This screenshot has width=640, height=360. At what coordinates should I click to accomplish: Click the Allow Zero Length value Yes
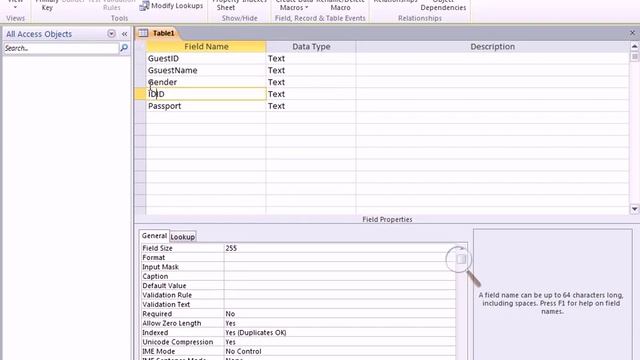coord(339,323)
